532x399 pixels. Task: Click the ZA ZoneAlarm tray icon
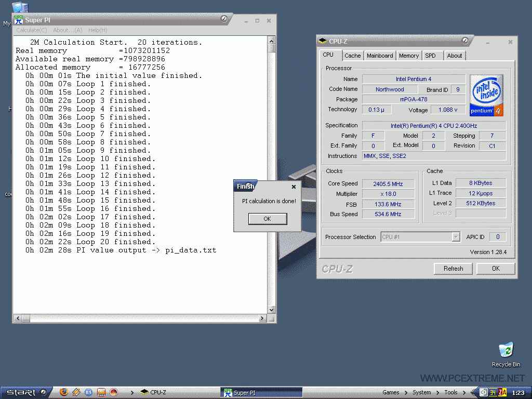[502, 392]
